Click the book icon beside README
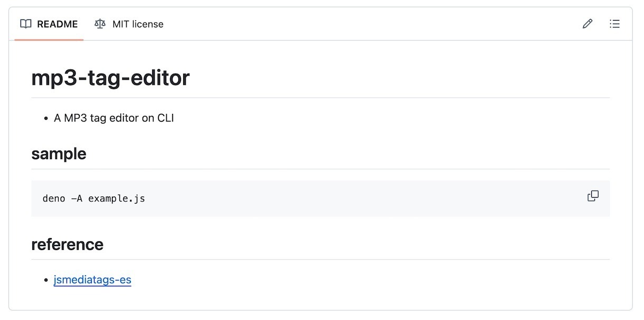This screenshot has width=644, height=320. 25,24
